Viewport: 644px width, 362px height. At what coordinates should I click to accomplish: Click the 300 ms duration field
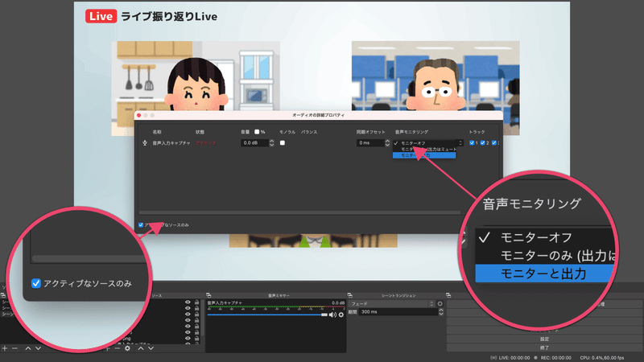point(398,312)
